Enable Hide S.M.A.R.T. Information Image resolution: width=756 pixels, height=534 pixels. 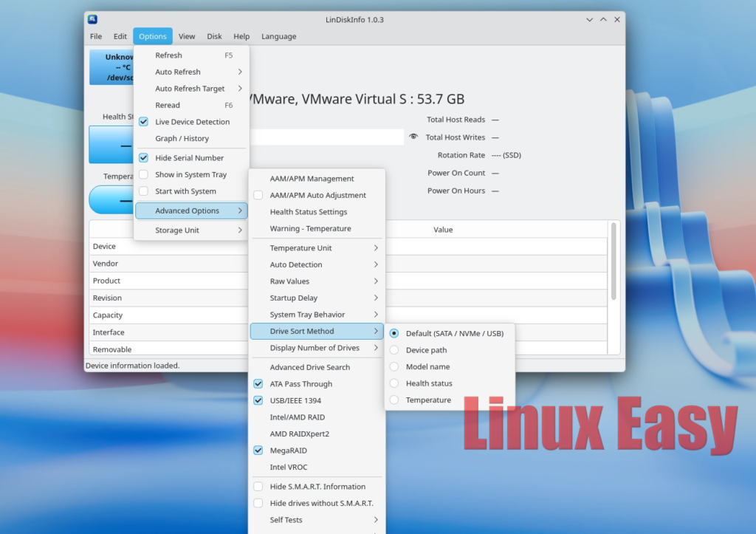pyautogui.click(x=258, y=486)
